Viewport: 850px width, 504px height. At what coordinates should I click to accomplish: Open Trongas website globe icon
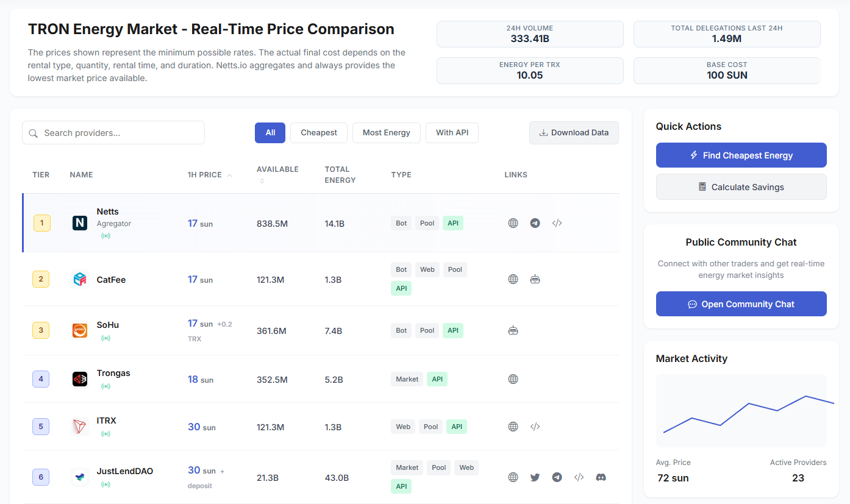[513, 379]
